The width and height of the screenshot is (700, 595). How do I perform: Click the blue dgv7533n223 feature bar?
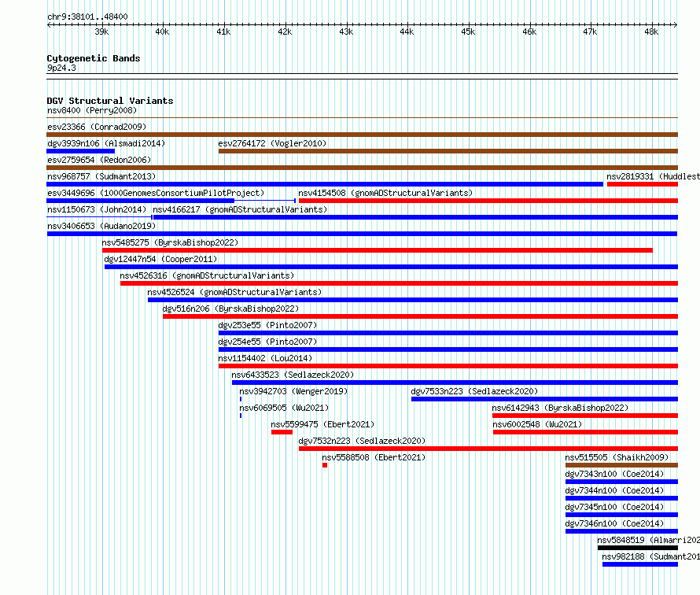544,399
